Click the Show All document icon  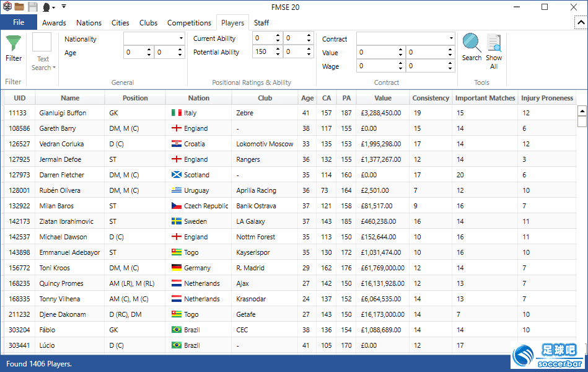[x=494, y=43]
